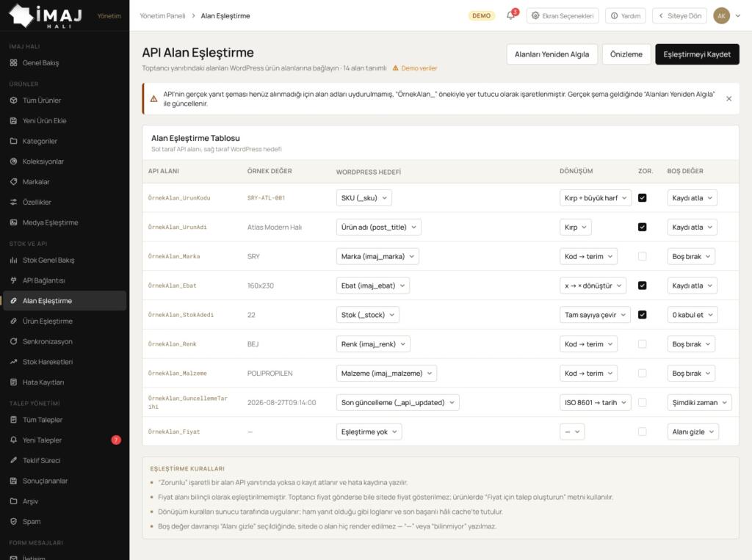This screenshot has width=752, height=560.
Task: Open 0 kabul et dropdown
Action: 693,315
